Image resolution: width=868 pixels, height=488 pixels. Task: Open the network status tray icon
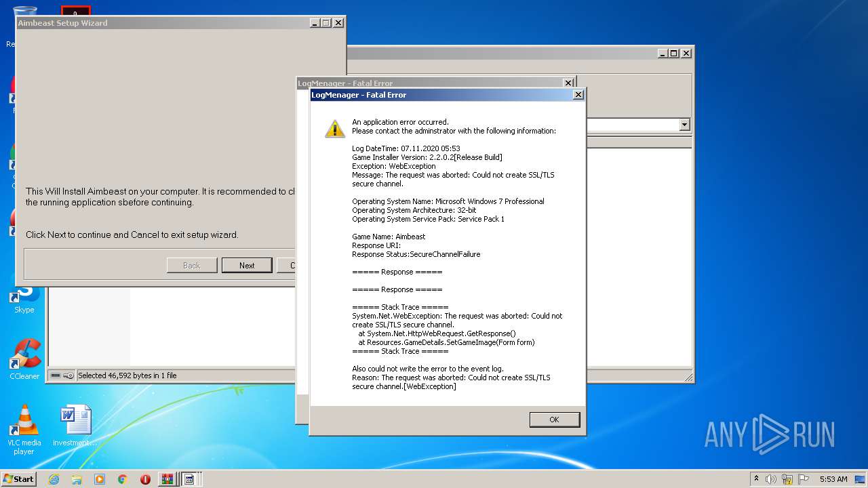tap(787, 479)
